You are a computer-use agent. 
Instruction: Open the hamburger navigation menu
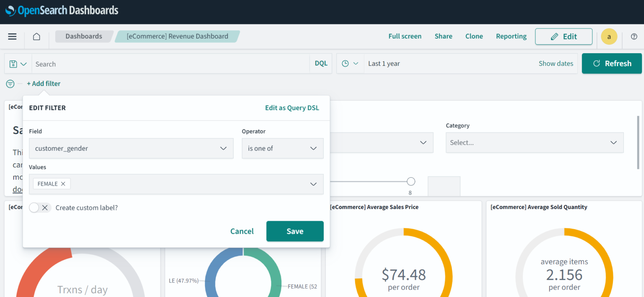12,36
